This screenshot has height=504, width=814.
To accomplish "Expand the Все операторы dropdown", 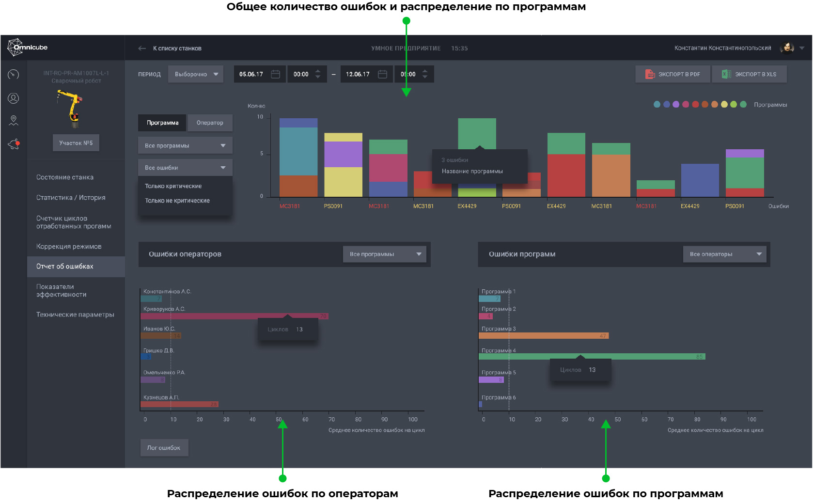I will [x=724, y=254].
